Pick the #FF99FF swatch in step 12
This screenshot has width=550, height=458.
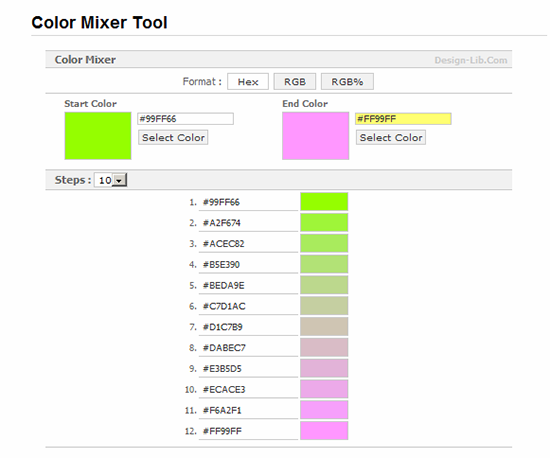[x=324, y=431]
